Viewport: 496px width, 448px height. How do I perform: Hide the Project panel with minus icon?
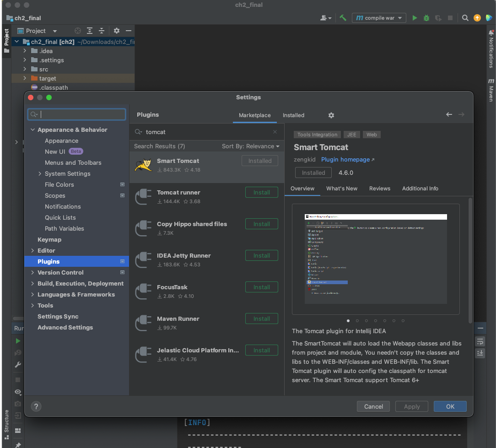129,31
